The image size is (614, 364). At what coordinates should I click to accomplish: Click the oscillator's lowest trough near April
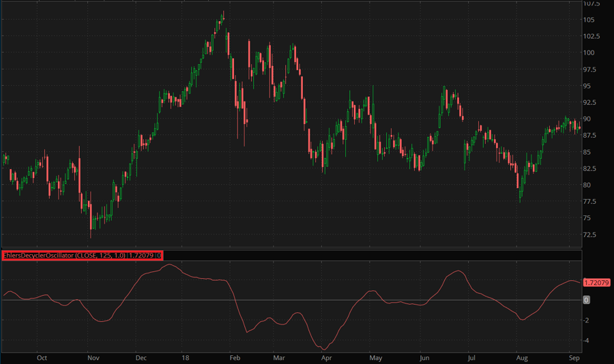[323, 348]
